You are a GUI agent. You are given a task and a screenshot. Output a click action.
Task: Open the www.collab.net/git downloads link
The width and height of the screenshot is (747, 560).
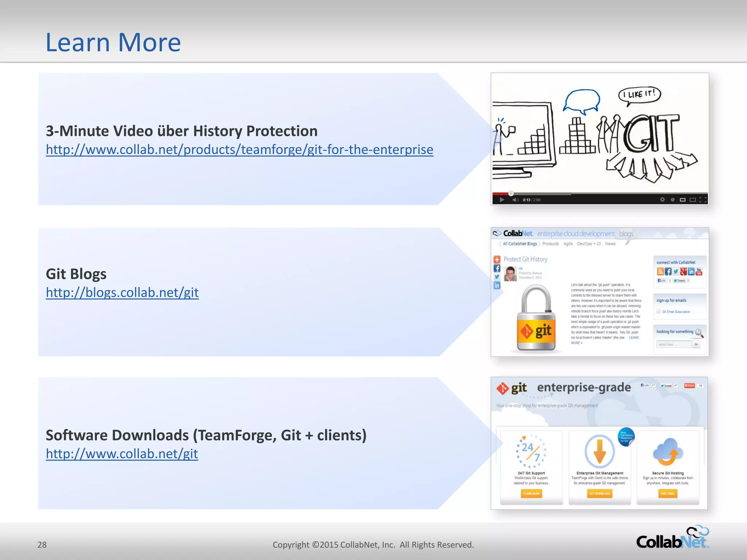point(122,454)
